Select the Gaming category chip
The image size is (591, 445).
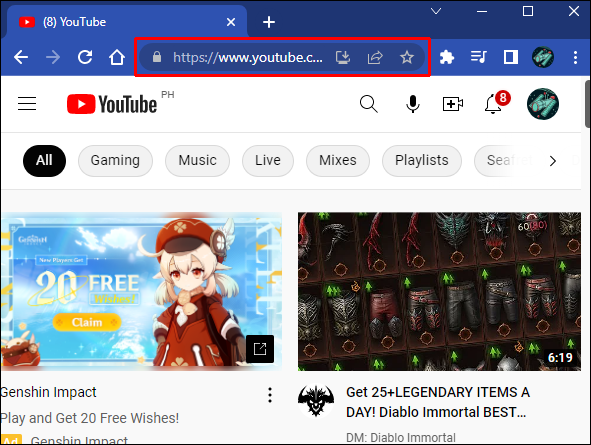coord(115,161)
